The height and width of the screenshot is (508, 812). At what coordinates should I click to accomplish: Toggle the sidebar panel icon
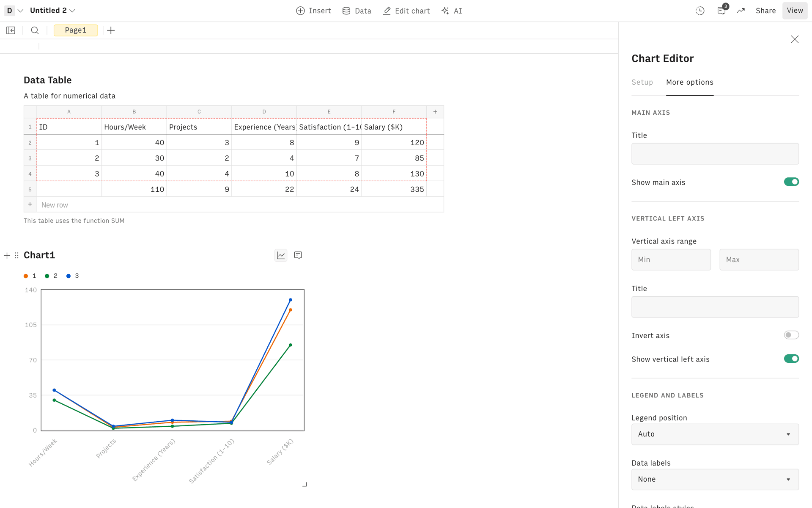[11, 30]
